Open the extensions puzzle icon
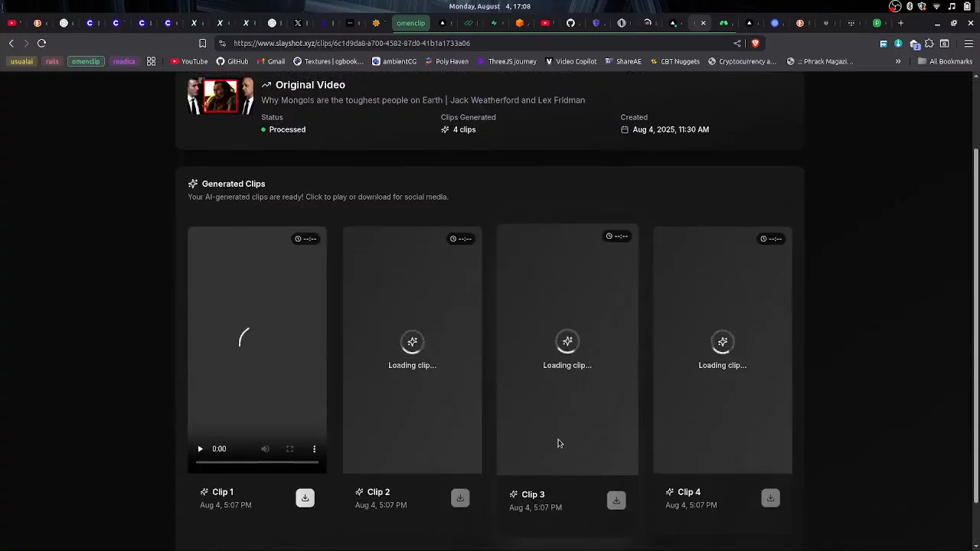 click(929, 44)
